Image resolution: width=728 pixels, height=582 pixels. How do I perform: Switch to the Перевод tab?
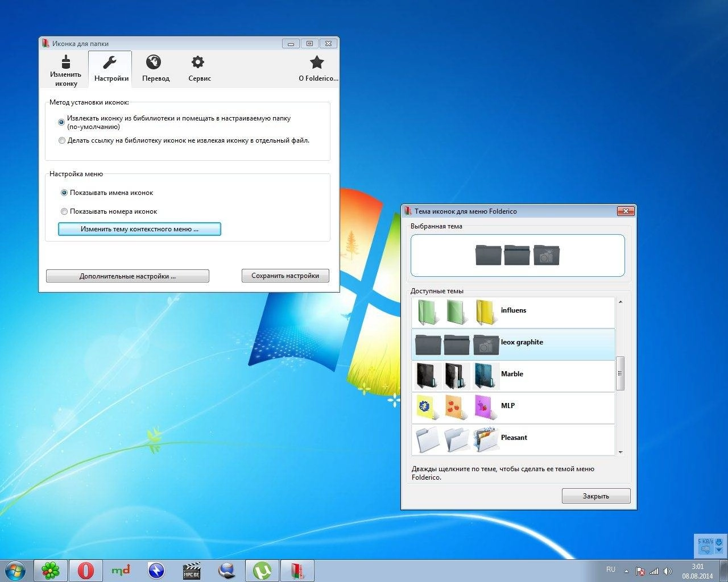(155, 69)
